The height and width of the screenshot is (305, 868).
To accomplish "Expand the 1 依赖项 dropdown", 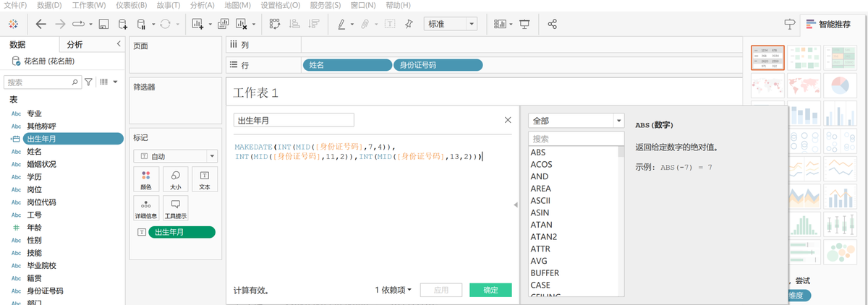I will pos(393,290).
